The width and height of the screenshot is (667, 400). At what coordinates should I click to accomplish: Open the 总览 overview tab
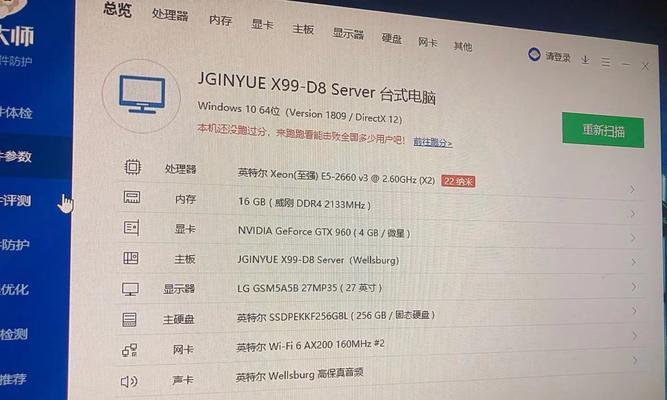[117, 10]
